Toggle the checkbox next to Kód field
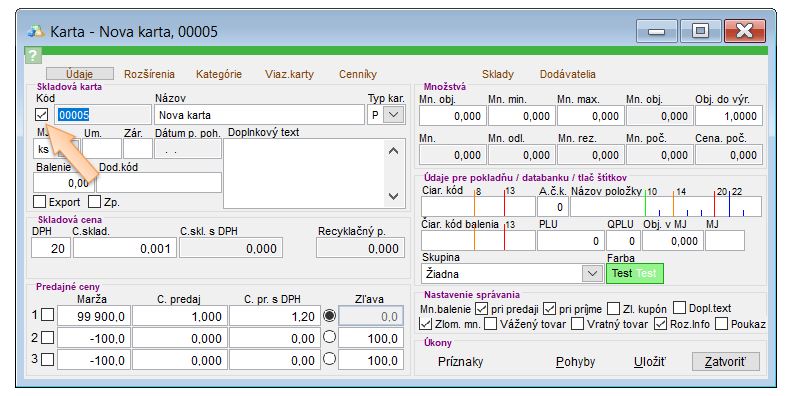 point(42,115)
